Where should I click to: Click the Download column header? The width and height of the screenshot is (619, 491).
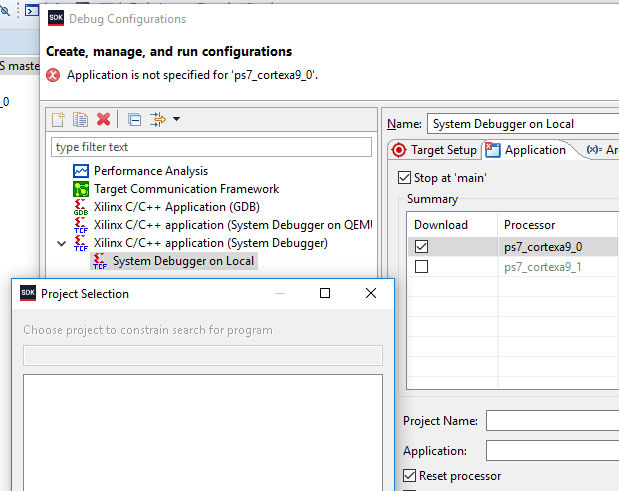pos(452,225)
